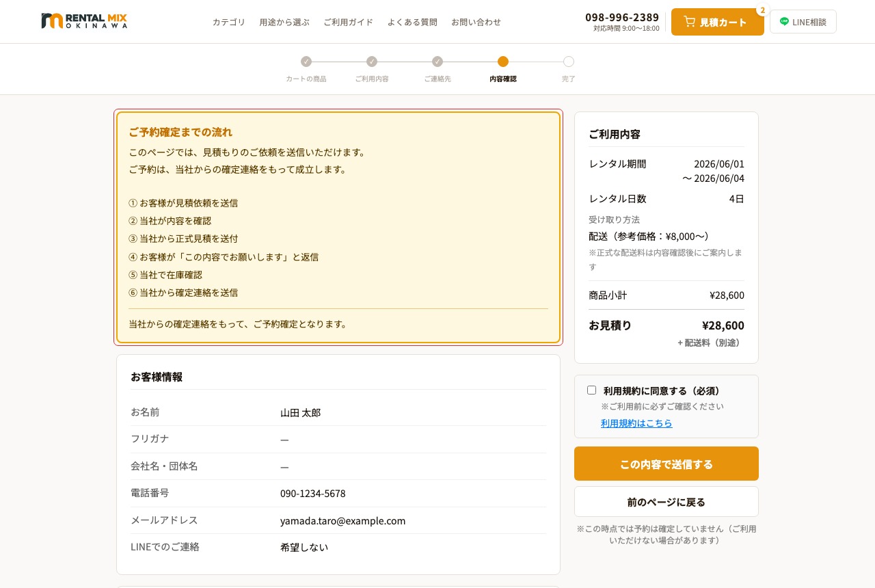
Task: Click the rental start date 2026/06/01
Action: pyautogui.click(x=719, y=164)
